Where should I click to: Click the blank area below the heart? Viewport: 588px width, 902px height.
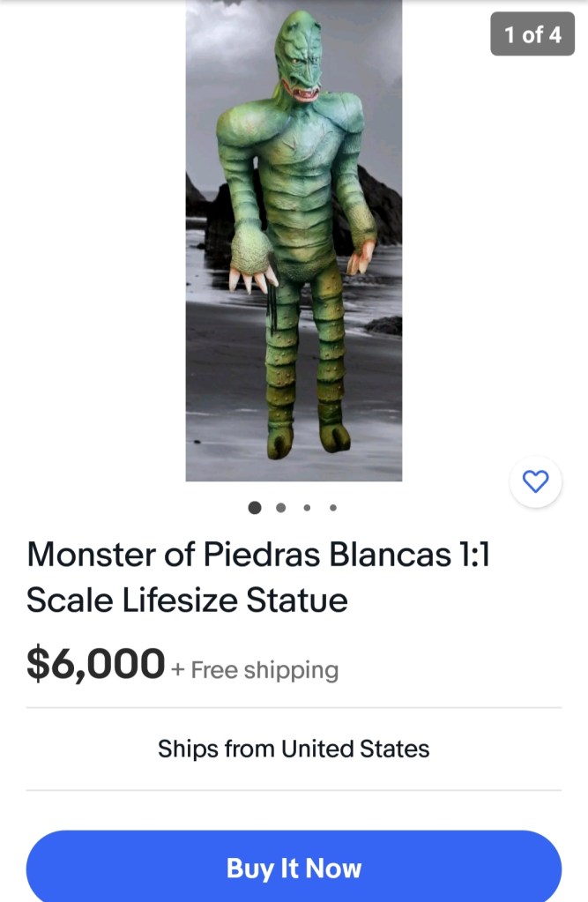(x=536, y=573)
